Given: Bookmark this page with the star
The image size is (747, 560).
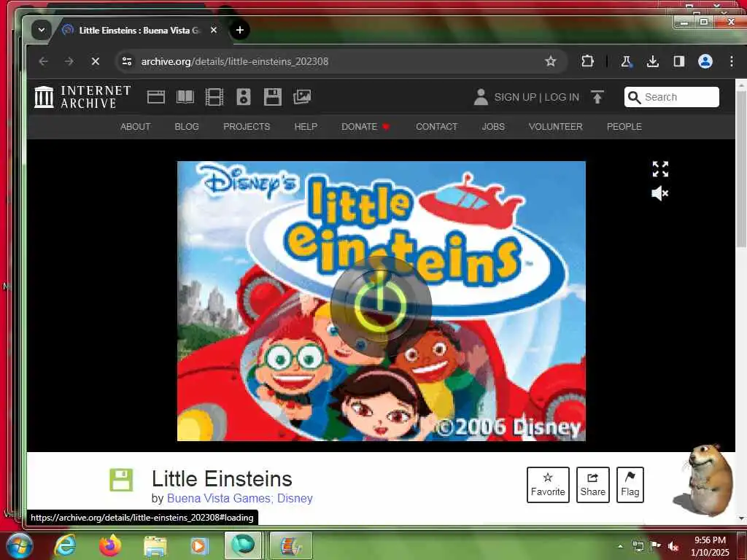Looking at the screenshot, I should (551, 61).
